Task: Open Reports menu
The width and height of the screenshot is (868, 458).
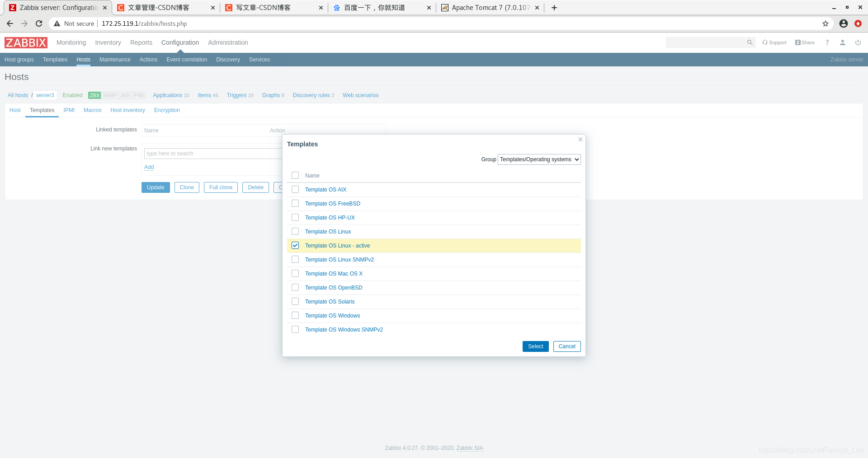Action: coord(141,42)
